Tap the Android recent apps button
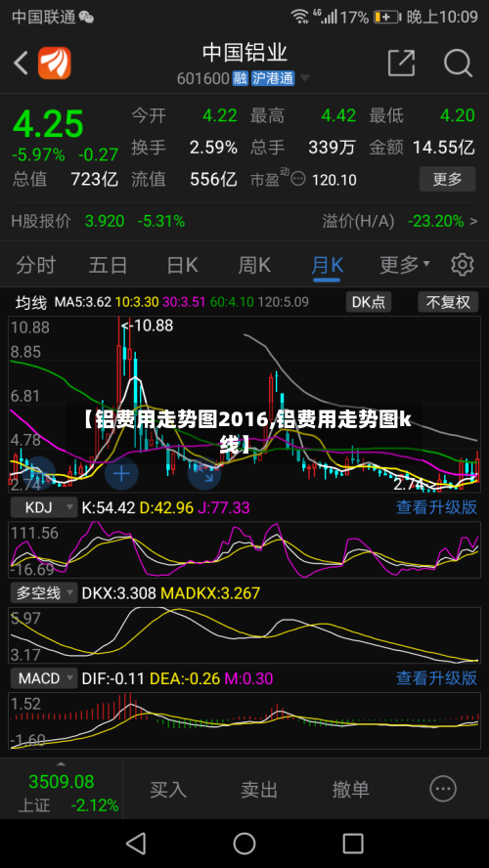This screenshot has height=868, width=489. (353, 844)
